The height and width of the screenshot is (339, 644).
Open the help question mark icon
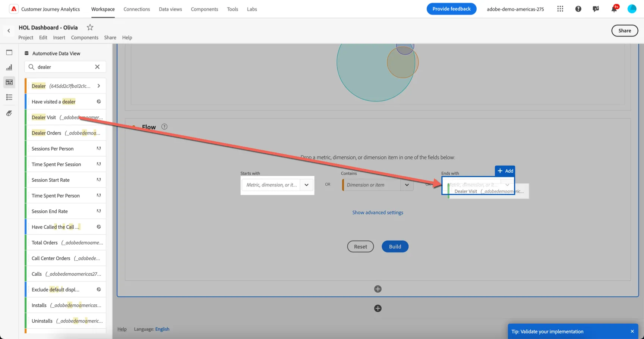(x=578, y=9)
